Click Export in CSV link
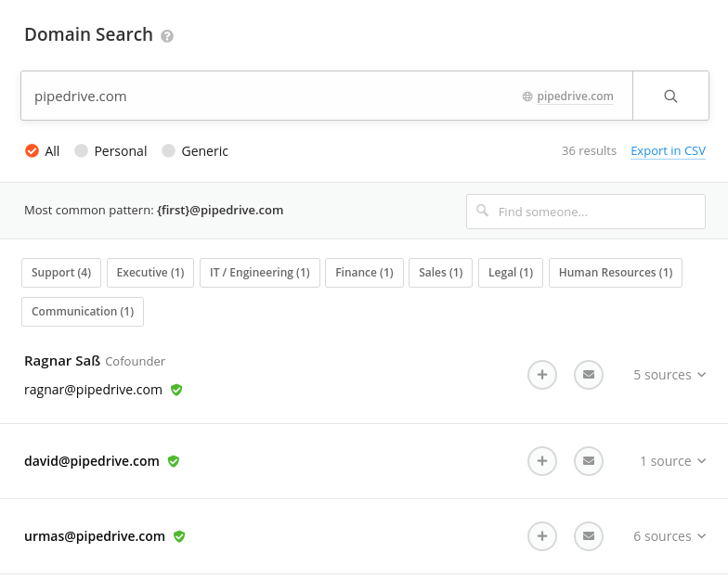This screenshot has width=728, height=579. click(669, 151)
